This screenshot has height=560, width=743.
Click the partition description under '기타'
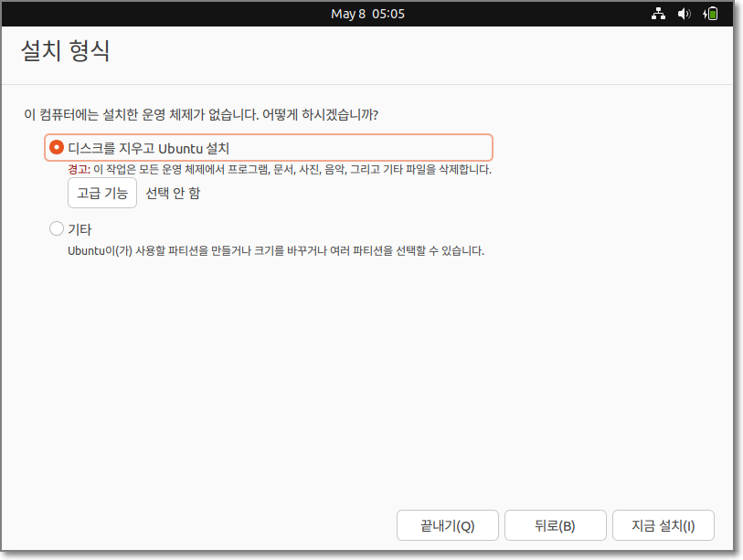click(276, 250)
